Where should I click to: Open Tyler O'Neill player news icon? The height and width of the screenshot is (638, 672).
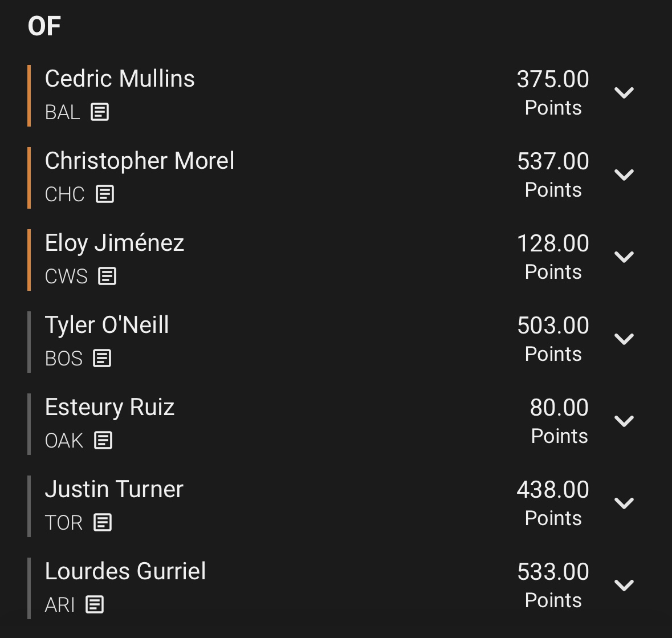point(102,358)
